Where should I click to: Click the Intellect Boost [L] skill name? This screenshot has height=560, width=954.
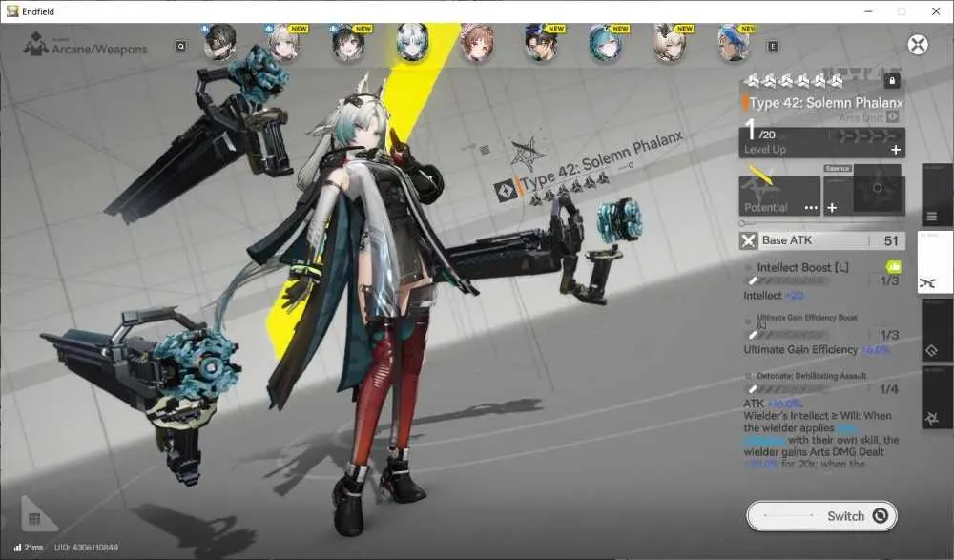pyautogui.click(x=802, y=267)
